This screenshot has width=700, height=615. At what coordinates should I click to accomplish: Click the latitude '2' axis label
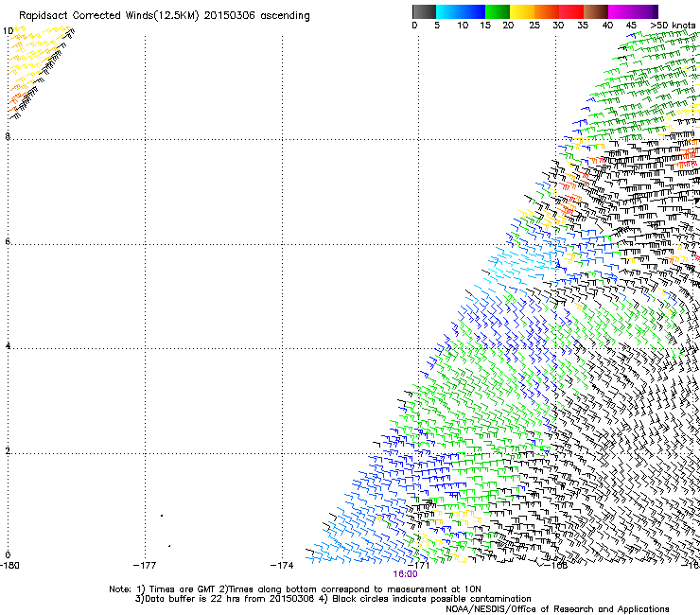tap(8, 451)
